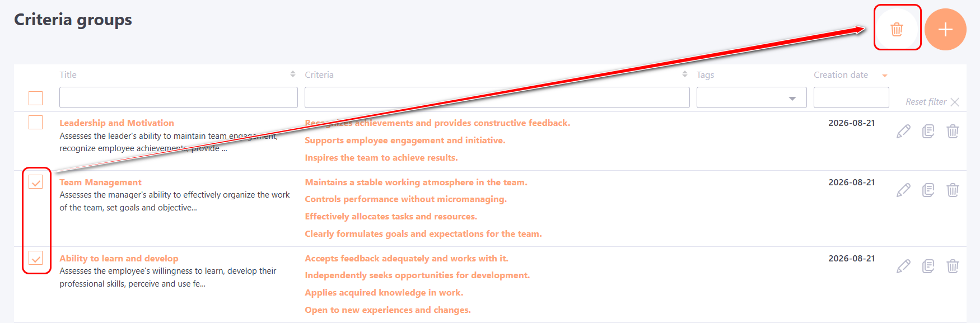Delete the Leadership and Motivation row

click(953, 131)
